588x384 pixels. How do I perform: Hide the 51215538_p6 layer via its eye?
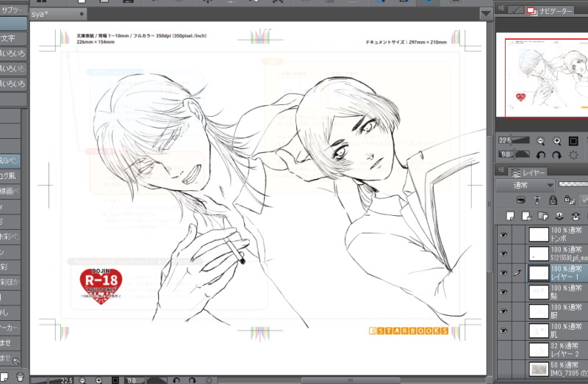(x=503, y=253)
